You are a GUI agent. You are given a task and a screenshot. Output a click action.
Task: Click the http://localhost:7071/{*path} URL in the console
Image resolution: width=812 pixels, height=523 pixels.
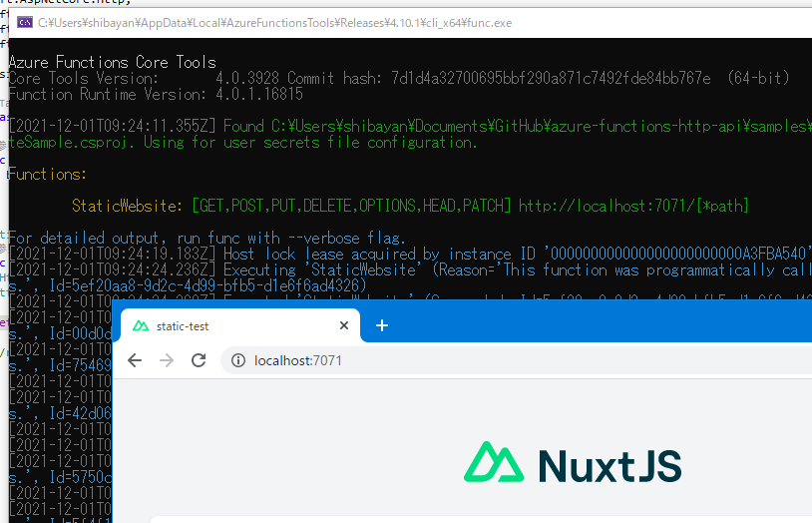click(x=633, y=206)
